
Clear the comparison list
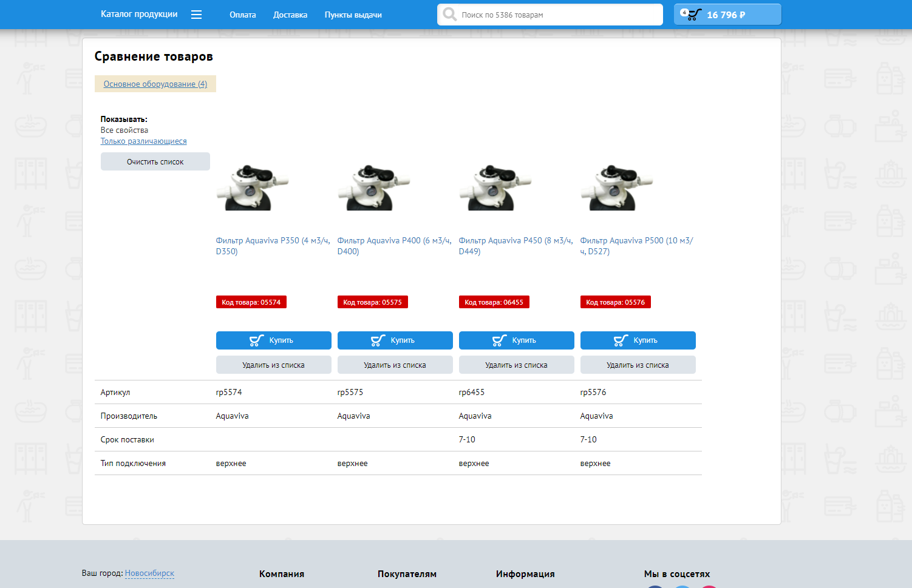pyautogui.click(x=155, y=162)
